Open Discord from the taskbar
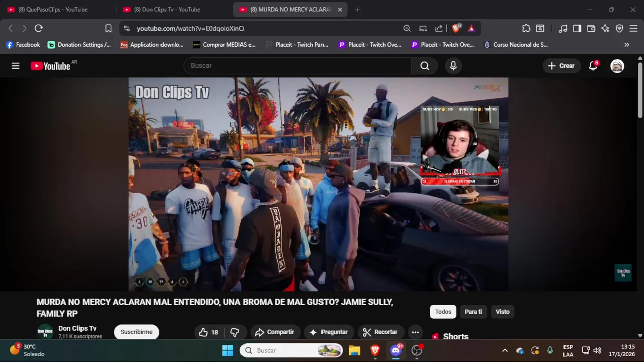The image size is (644, 362). 396,350
